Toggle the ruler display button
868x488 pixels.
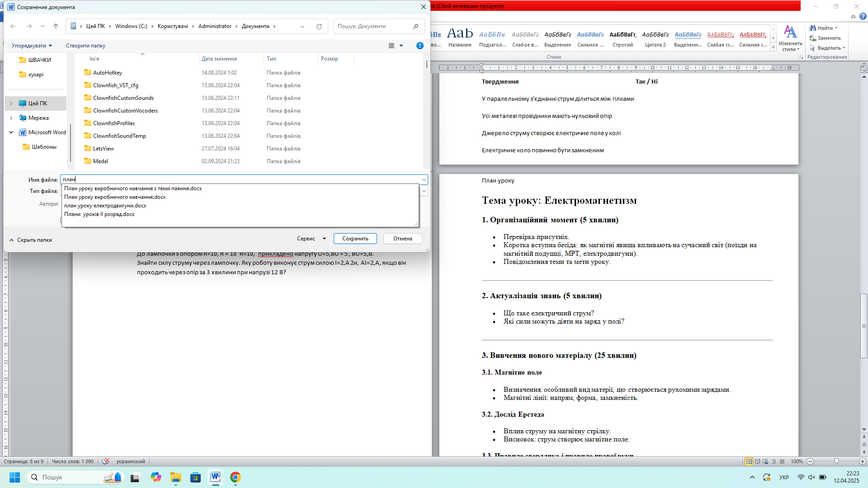pyautogui.click(x=864, y=69)
